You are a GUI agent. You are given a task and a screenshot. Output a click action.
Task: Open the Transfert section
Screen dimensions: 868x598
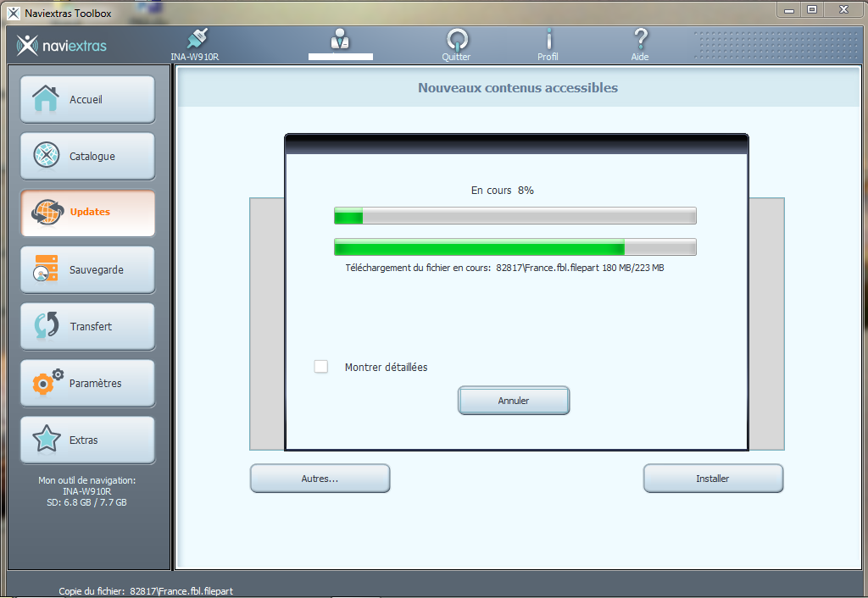coord(87,327)
